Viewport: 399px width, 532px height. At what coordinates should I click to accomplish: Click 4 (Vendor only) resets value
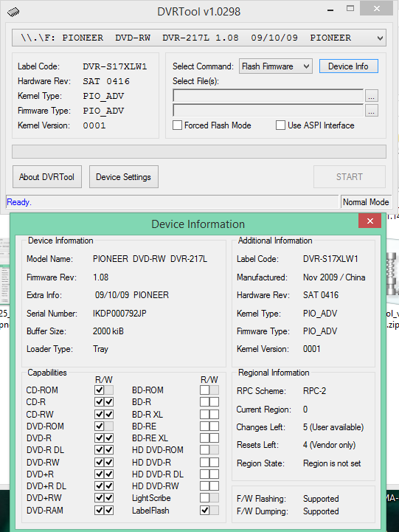329,445
